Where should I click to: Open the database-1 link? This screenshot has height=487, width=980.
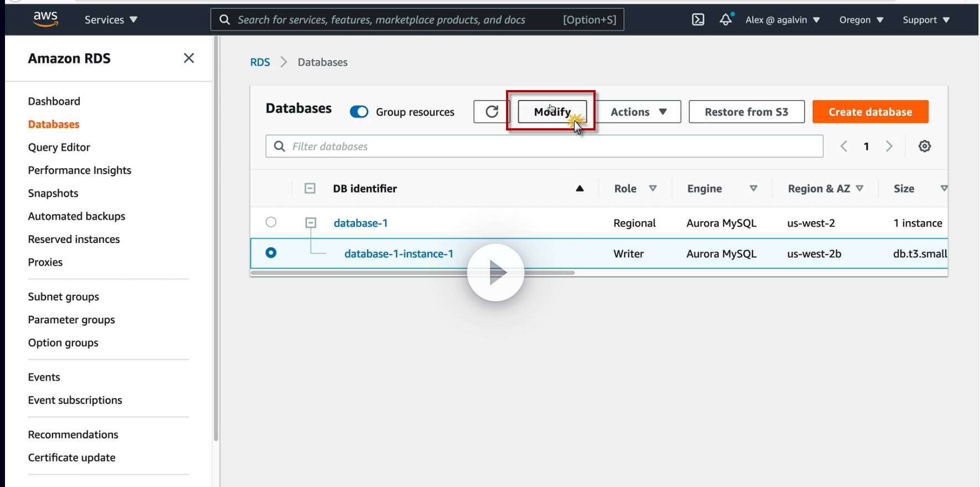pos(361,223)
